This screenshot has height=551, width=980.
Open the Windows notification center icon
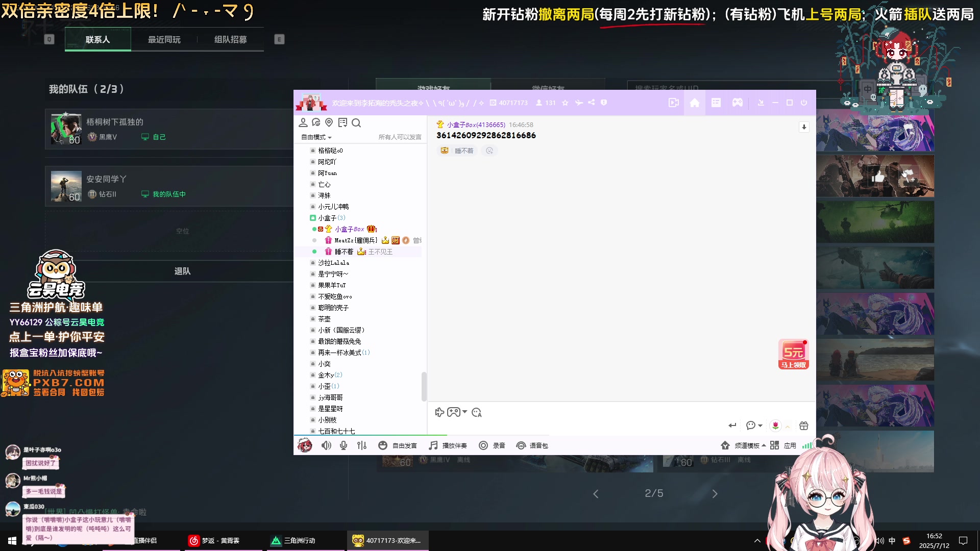tap(963, 540)
